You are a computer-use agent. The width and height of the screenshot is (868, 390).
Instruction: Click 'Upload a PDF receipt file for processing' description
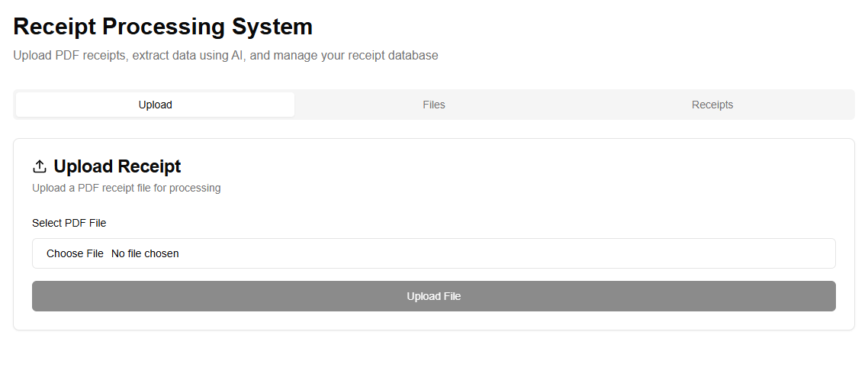[126, 188]
